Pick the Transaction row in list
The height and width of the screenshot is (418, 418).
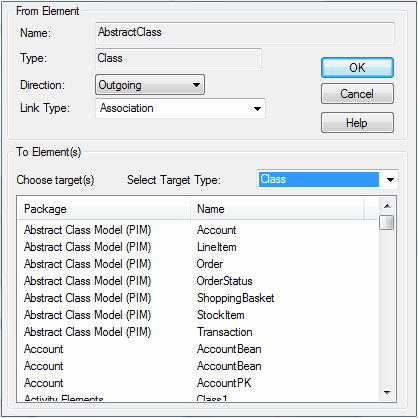point(197,332)
